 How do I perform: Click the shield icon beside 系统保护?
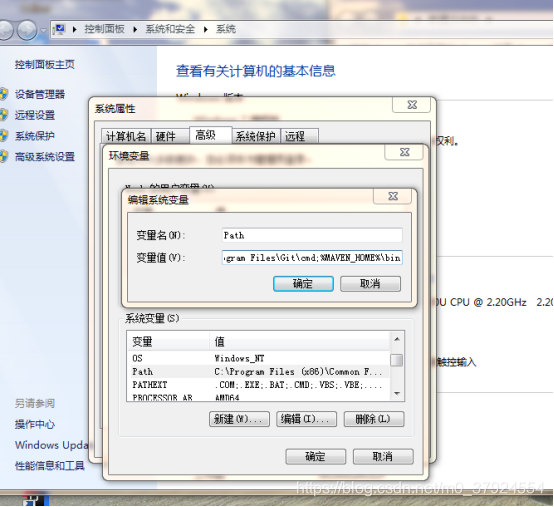click(3, 136)
